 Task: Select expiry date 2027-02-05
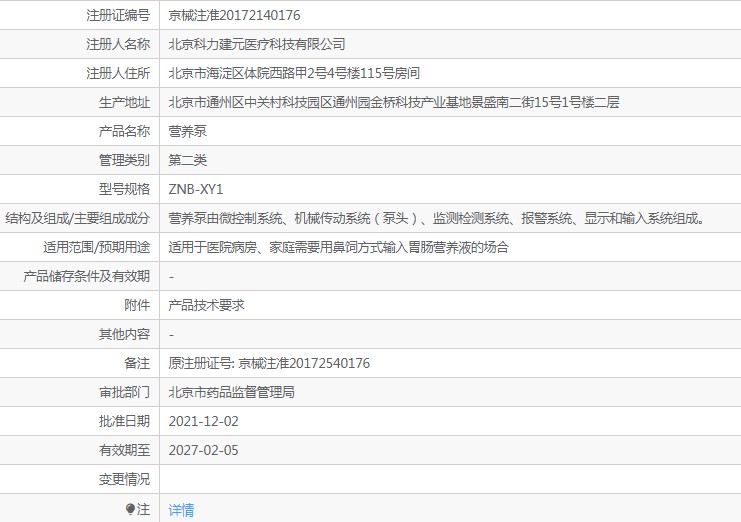click(x=204, y=450)
